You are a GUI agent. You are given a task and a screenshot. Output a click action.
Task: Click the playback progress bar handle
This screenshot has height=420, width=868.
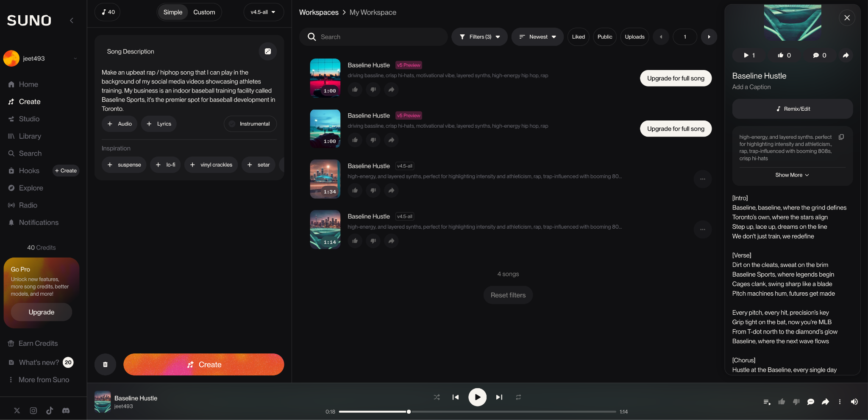pos(409,412)
